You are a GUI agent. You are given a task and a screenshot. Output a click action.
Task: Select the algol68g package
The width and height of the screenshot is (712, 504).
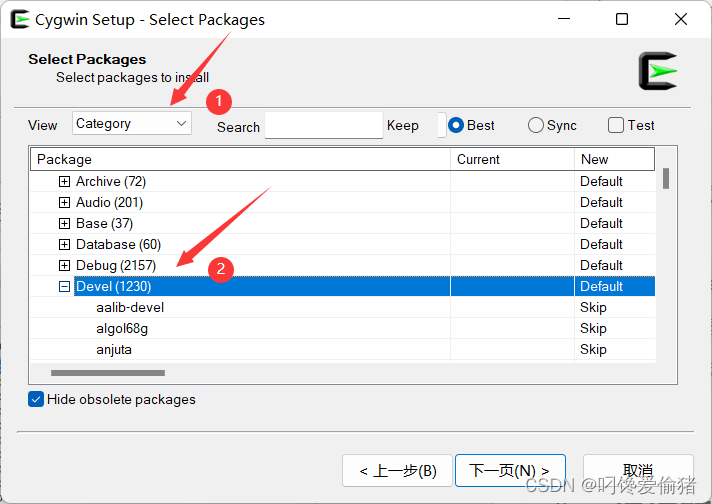click(122, 328)
